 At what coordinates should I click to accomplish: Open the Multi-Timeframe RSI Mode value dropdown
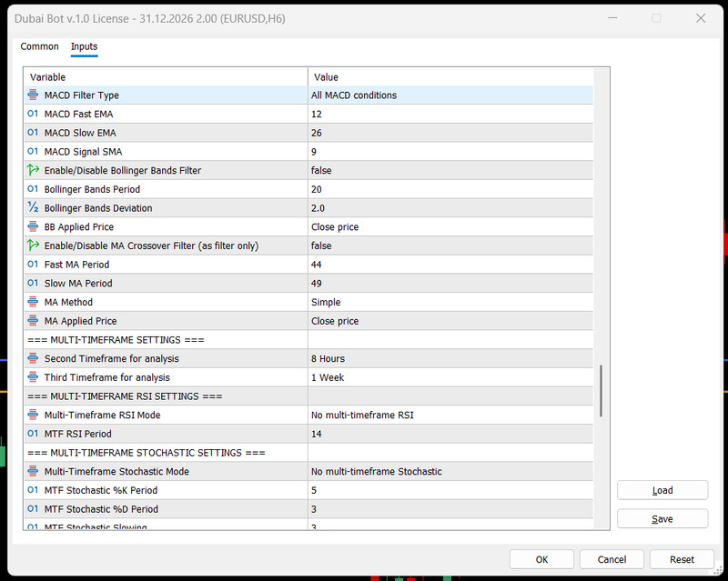pos(450,415)
